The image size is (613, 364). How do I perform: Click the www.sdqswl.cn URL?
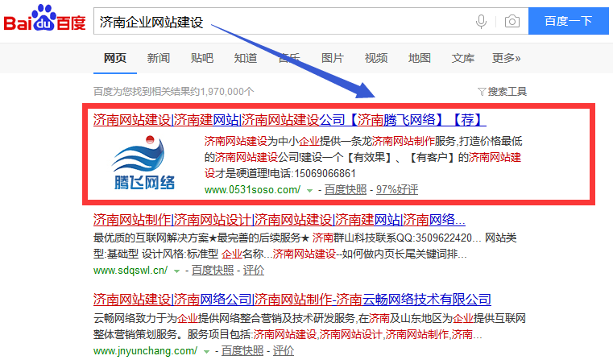point(130,270)
